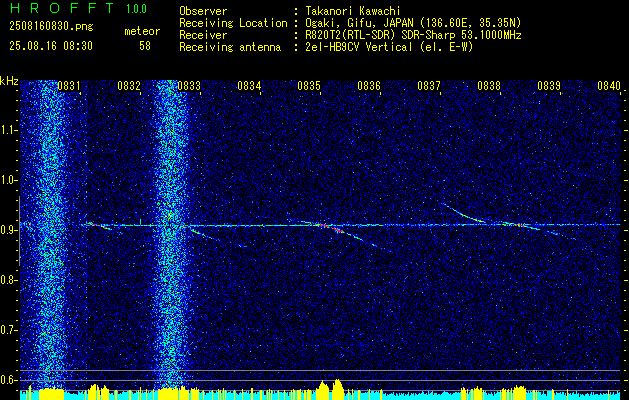Click the antenna 2el-HB9CV Vertical text
The image size is (629, 400).
point(359,47)
